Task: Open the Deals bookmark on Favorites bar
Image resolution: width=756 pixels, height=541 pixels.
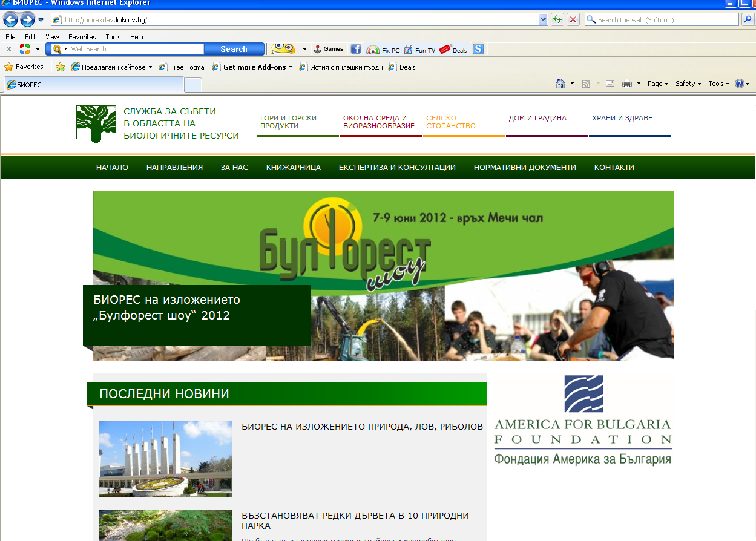Action: [402, 67]
